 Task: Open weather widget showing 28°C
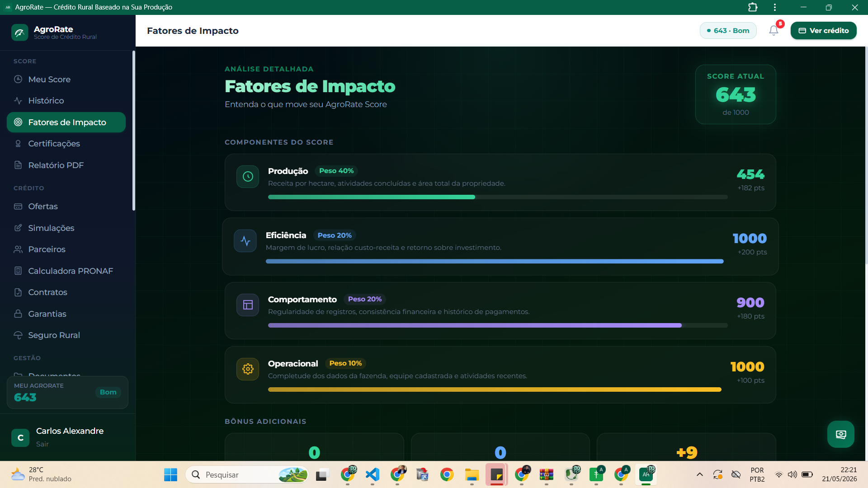coord(42,474)
